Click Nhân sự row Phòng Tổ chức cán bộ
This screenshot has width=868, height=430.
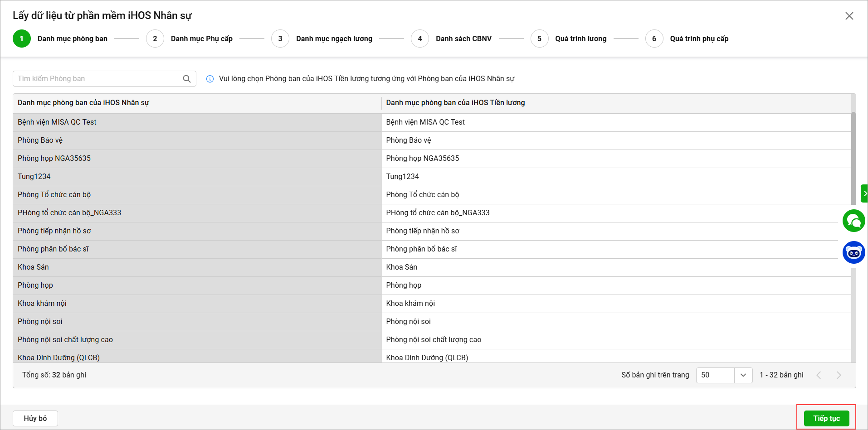click(197, 195)
